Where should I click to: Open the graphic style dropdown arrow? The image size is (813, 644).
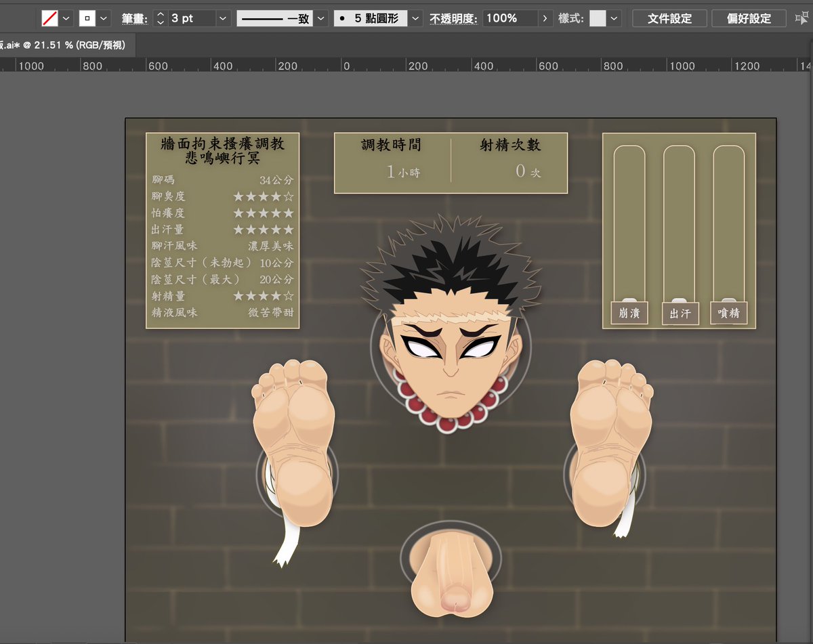click(614, 18)
